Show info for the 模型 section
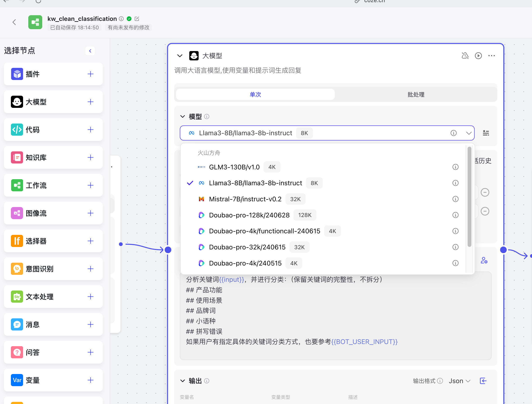The image size is (532, 404). coord(207,117)
